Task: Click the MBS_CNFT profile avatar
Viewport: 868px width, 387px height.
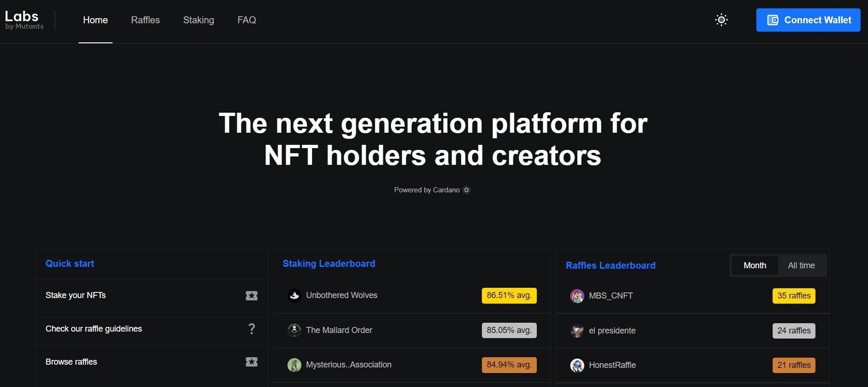Action: 577,296
